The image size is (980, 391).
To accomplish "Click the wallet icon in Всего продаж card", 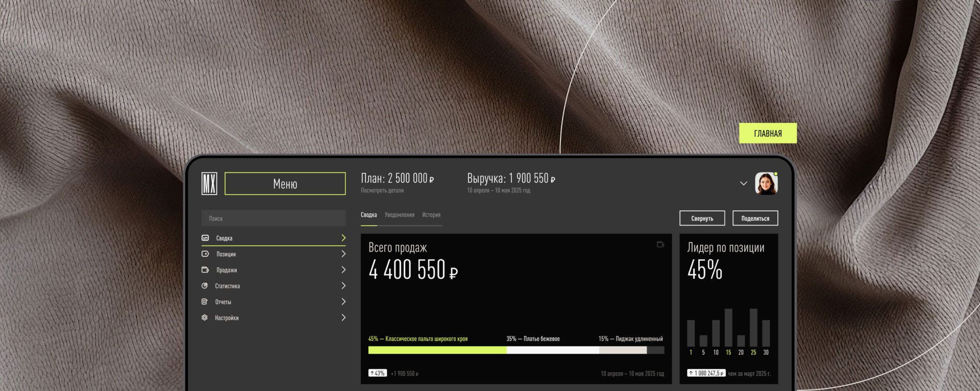I will pos(660,245).
